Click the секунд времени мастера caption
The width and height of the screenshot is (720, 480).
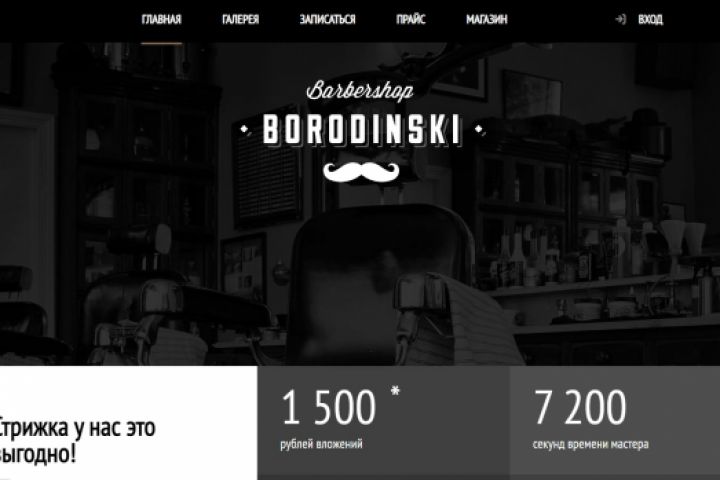click(591, 444)
